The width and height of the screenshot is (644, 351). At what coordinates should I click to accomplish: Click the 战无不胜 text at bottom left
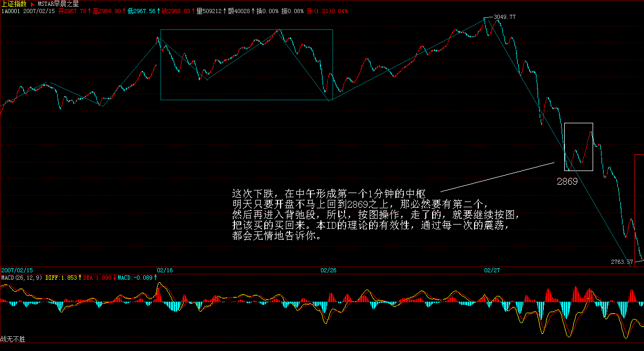[13, 339]
